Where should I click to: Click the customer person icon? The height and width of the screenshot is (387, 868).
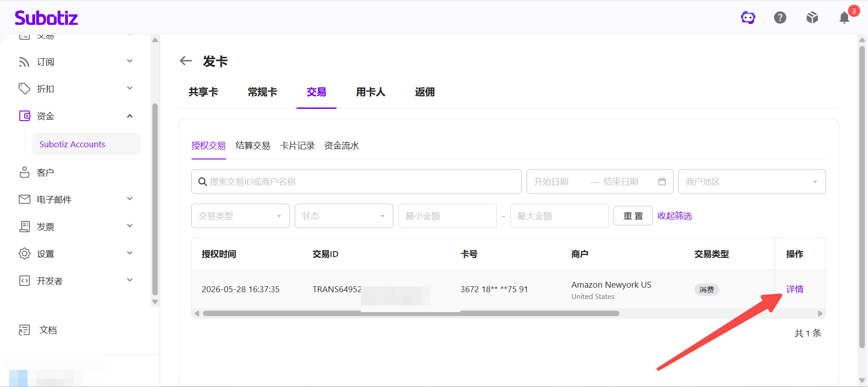(24, 173)
